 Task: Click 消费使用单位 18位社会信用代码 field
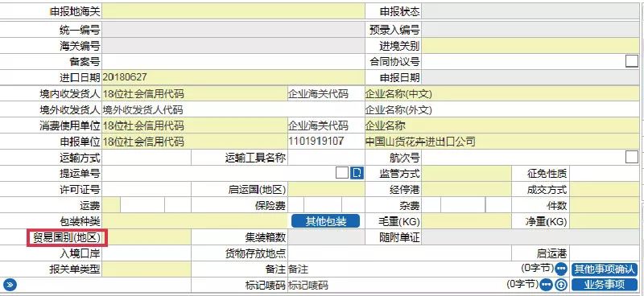click(194, 125)
